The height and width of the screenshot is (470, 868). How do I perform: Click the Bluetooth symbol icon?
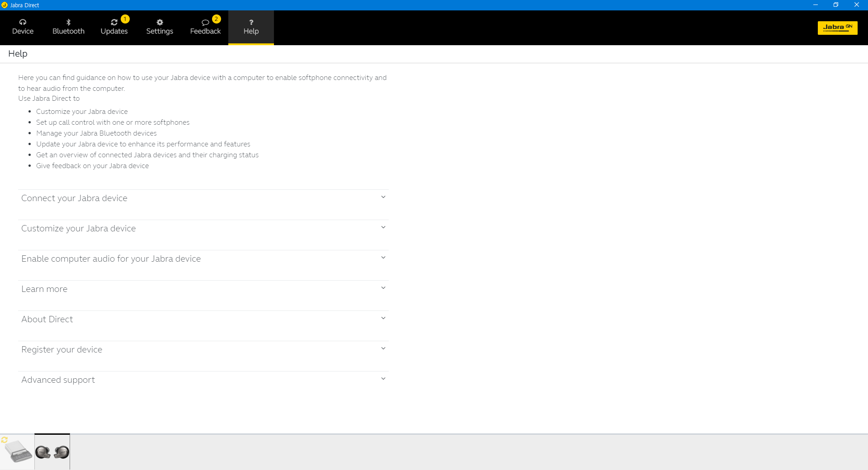[x=68, y=22]
